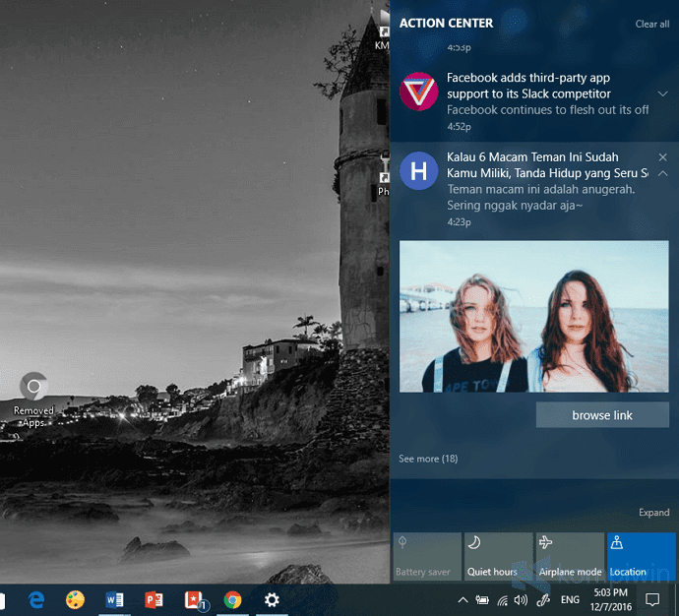Switch the ENG input language indicator
679x616 pixels.
[x=570, y=600]
